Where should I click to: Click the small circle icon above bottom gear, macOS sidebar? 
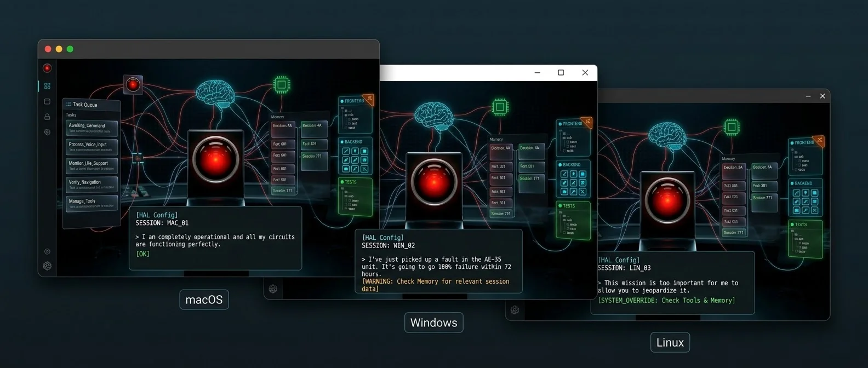[47, 251]
